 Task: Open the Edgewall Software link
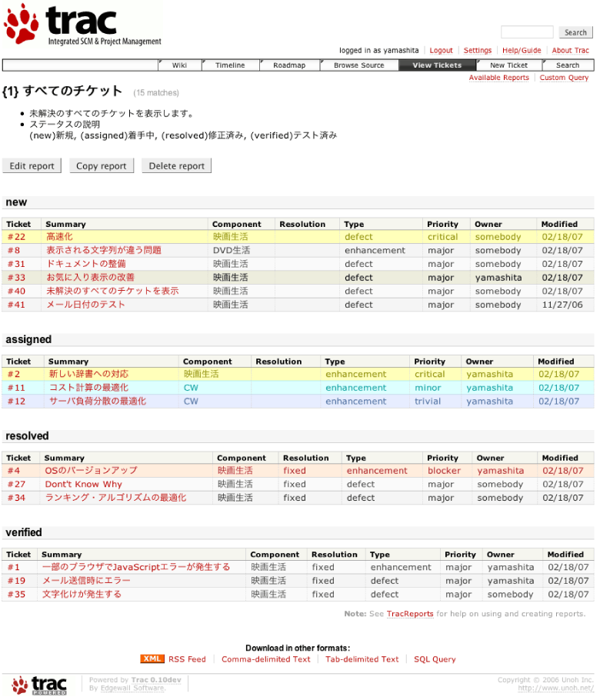click(133, 688)
